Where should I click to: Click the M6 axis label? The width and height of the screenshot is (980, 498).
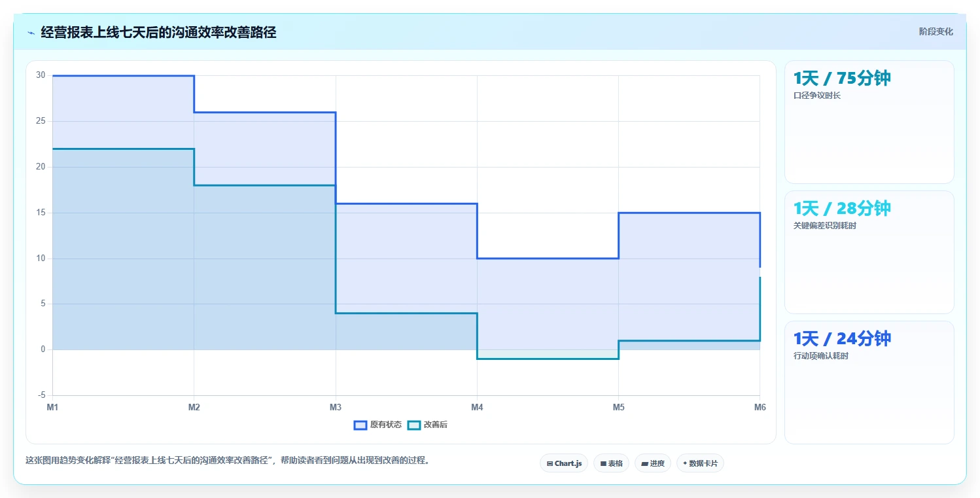click(760, 408)
